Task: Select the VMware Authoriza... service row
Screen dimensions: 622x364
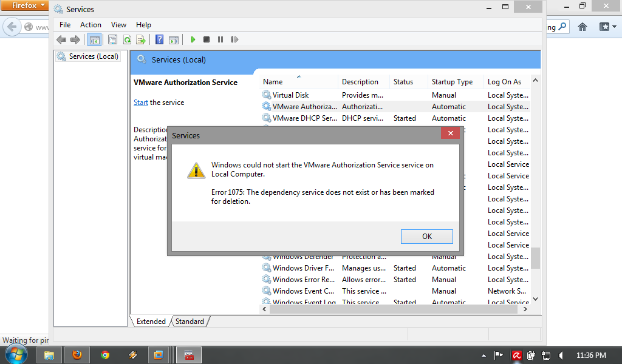Action: pos(395,107)
